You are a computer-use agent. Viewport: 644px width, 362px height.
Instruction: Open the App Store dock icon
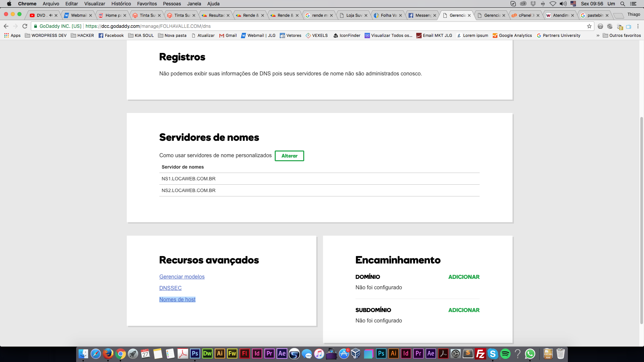[344, 354]
